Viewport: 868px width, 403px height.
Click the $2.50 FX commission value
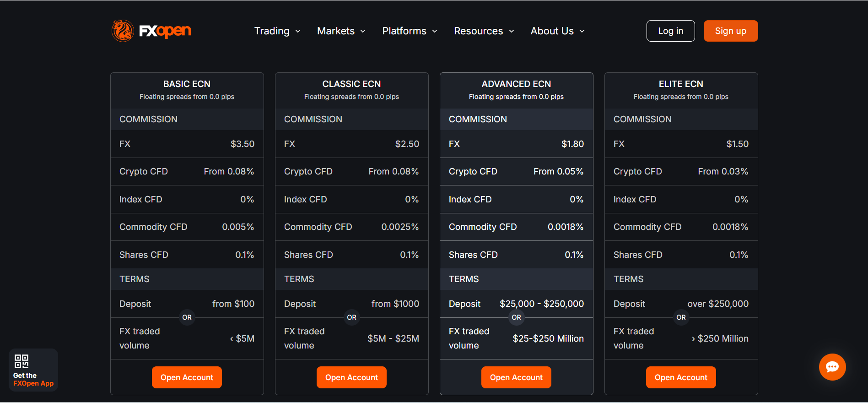[407, 144]
